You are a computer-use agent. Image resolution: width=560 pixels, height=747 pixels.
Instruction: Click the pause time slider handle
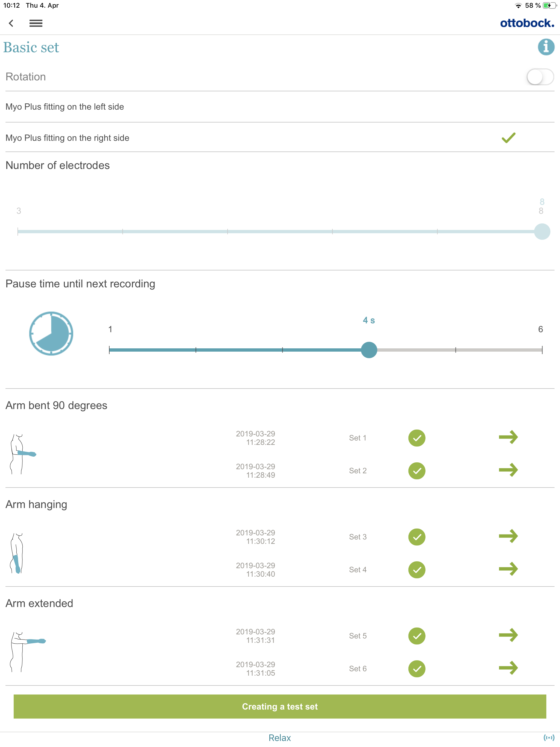click(x=369, y=350)
